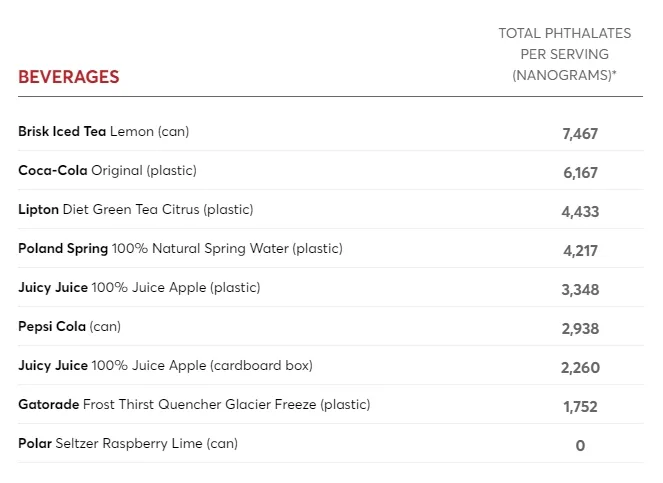The height and width of the screenshot is (483, 663).
Task: Select the 2,260 phthalates value
Action: (x=580, y=367)
